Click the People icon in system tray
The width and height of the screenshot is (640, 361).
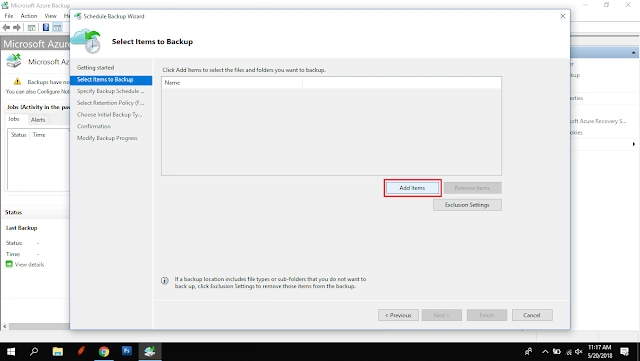(x=529, y=351)
